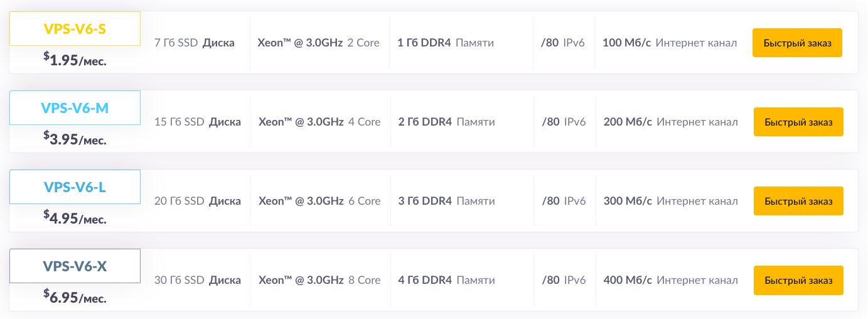Click Быстрый заказ for VPS-V6-M plan

(798, 122)
